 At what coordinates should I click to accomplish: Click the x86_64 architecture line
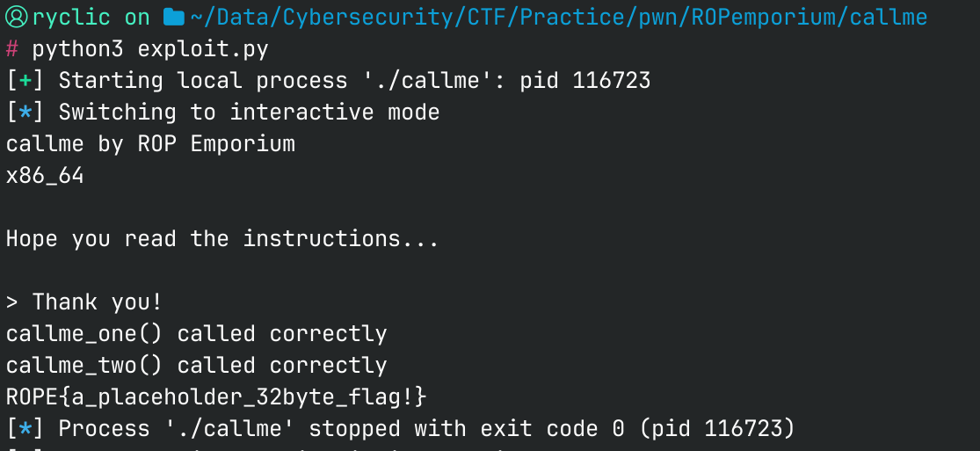point(45,176)
